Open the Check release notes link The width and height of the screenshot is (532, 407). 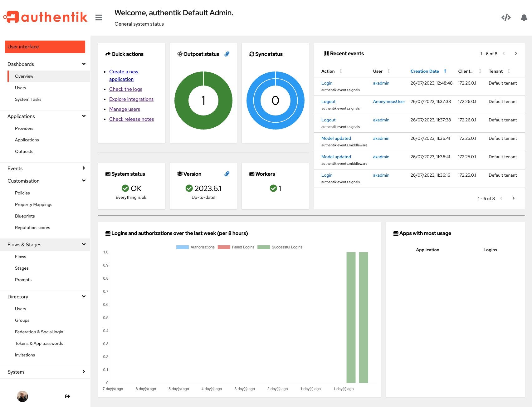131,119
